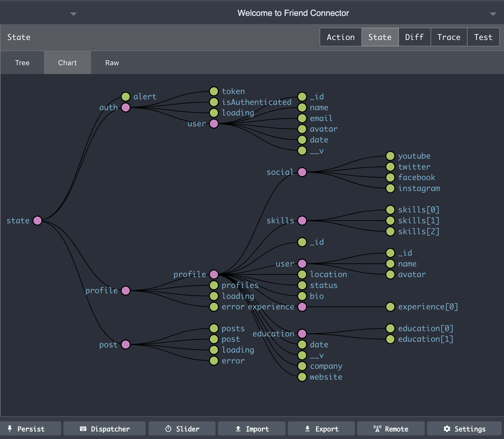The height and width of the screenshot is (439, 504).
Task: Select the isAuthenticated node
Action: [x=214, y=102]
